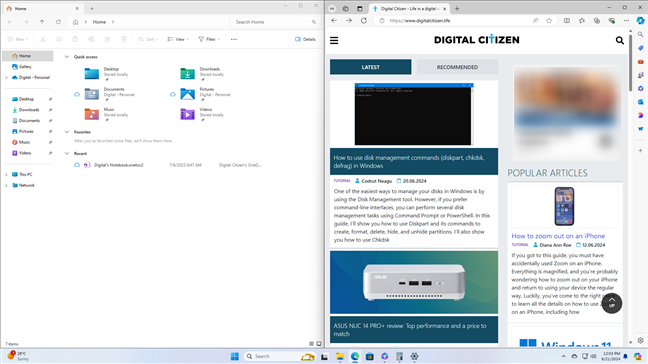Click the Digital Citizen search magnifier
Screen dimensions: 648x364
coord(619,40)
